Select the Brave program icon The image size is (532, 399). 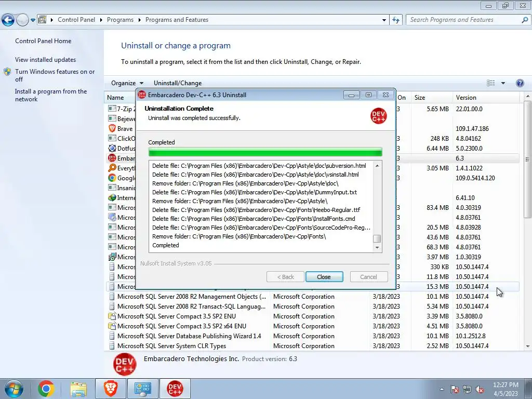tap(112, 128)
